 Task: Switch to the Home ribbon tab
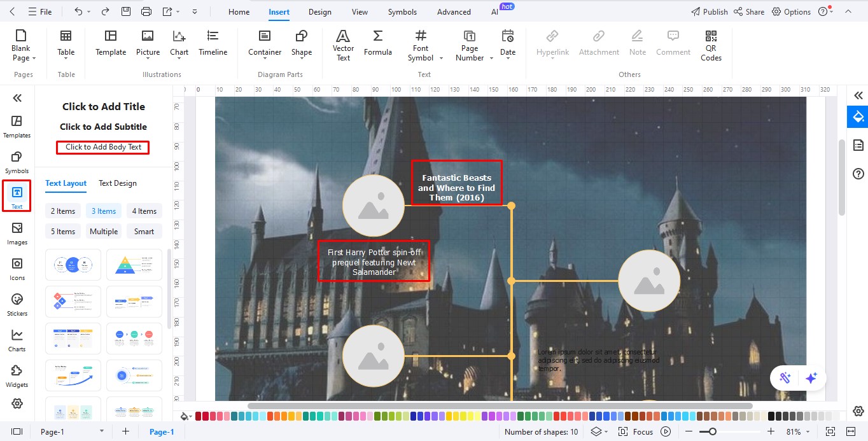click(239, 11)
